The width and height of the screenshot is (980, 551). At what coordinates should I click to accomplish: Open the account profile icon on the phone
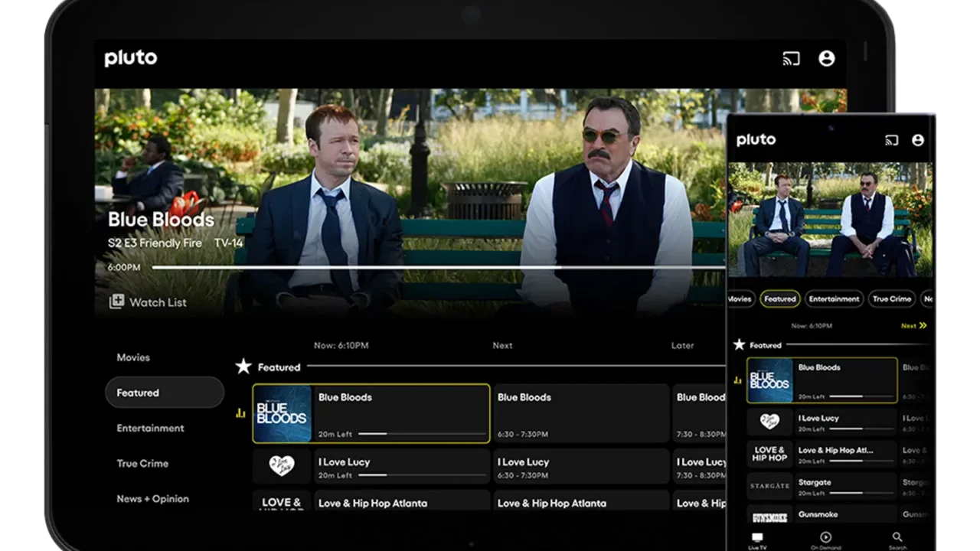918,140
